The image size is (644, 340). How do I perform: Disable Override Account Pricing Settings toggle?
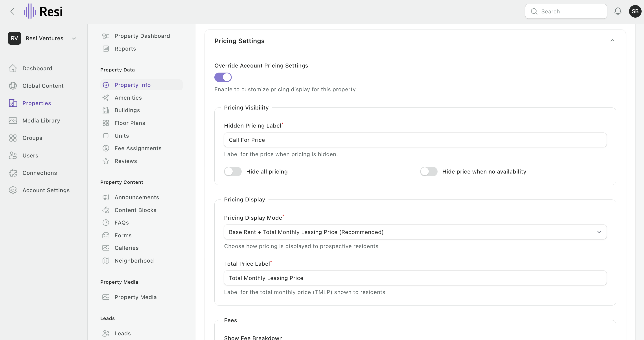pos(223,77)
